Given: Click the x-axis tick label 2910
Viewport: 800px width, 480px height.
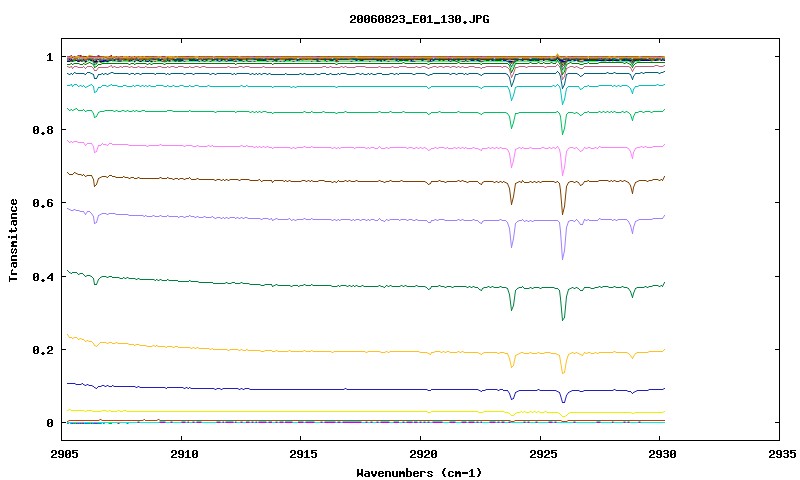Looking at the screenshot, I should [x=184, y=454].
